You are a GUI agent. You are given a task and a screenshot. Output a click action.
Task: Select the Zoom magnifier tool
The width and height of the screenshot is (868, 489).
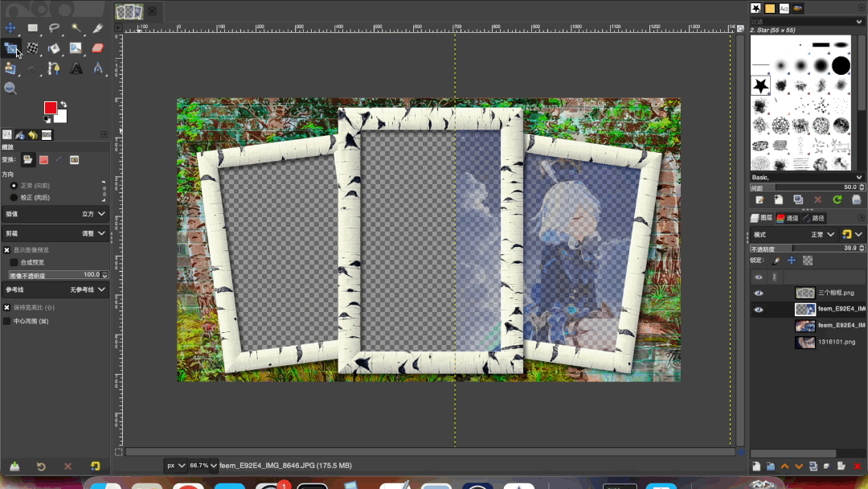[x=10, y=88]
